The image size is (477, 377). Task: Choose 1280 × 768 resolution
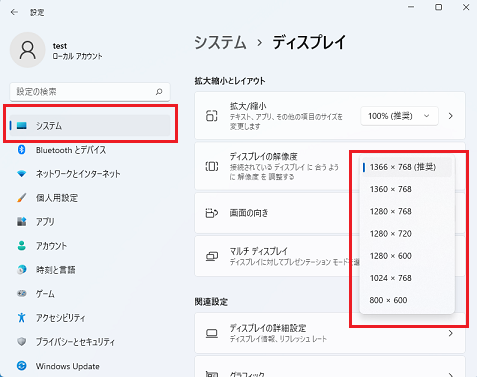407,211
